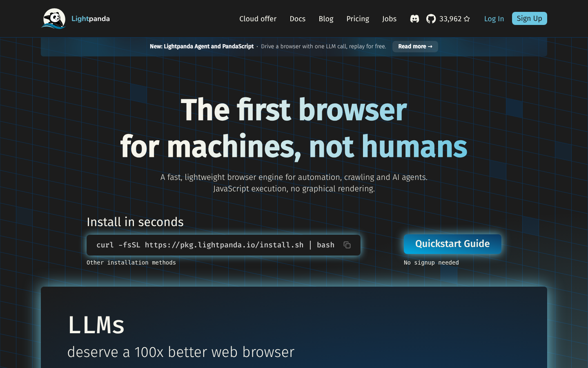Open the Quickstart Guide
Screen dimensions: 588x368
pyautogui.click(x=452, y=244)
